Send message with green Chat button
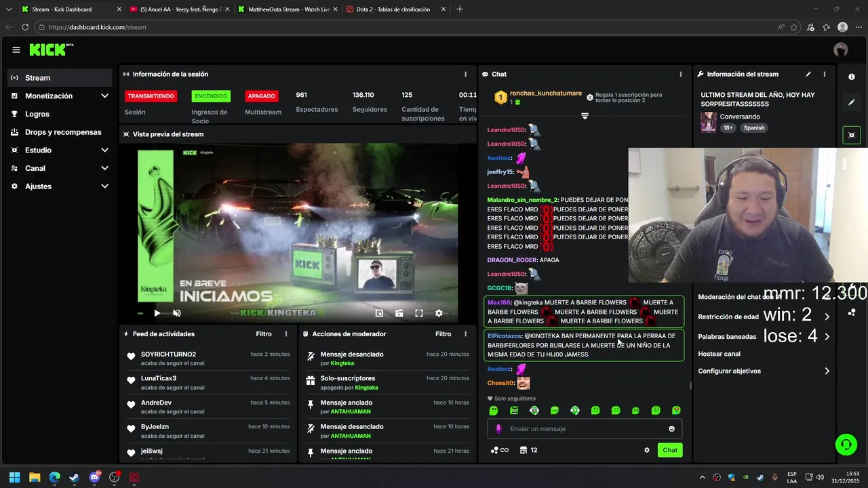Viewport: 868px width, 488px height. click(670, 450)
